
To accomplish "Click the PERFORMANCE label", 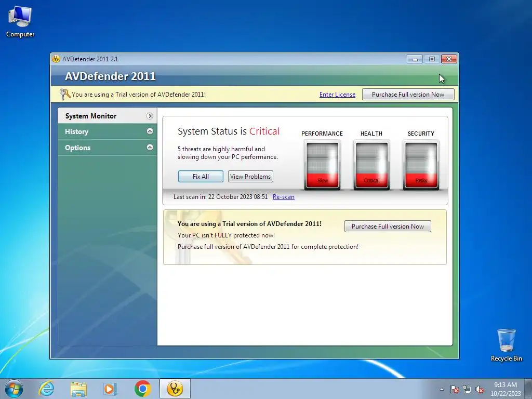I will coord(322,134).
